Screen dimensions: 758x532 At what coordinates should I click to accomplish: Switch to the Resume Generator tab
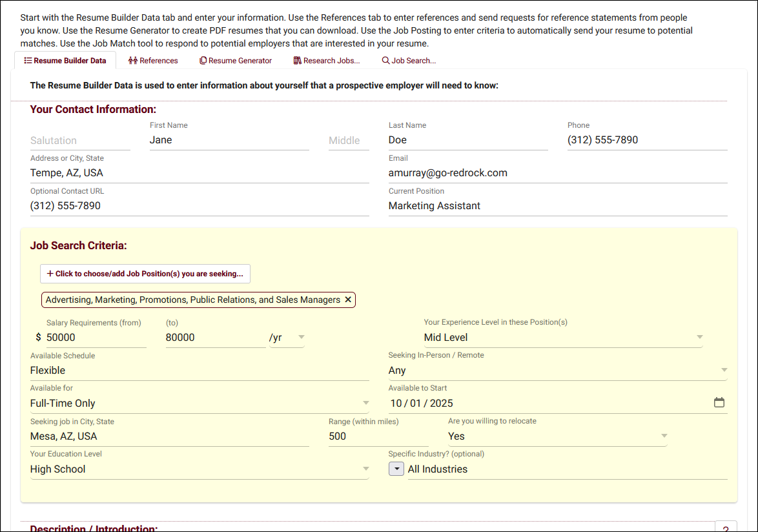point(236,61)
